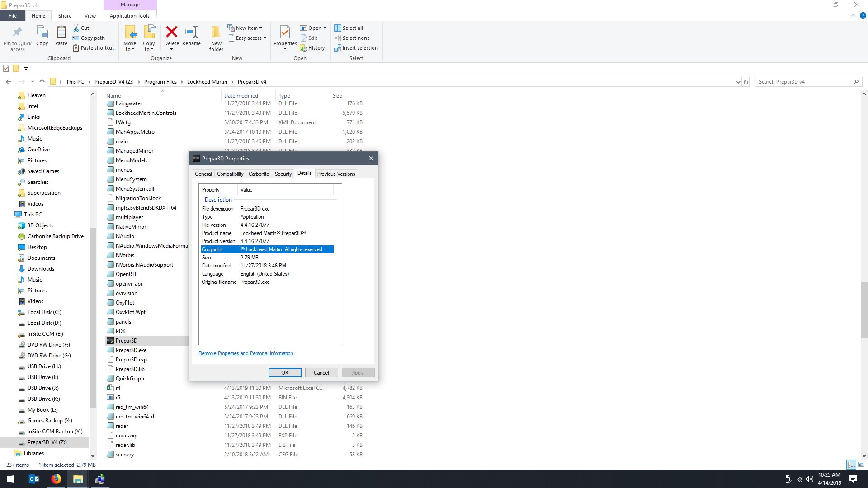Open Security tab in Properties dialog
Viewport: 868px width, 488px height.
(283, 174)
